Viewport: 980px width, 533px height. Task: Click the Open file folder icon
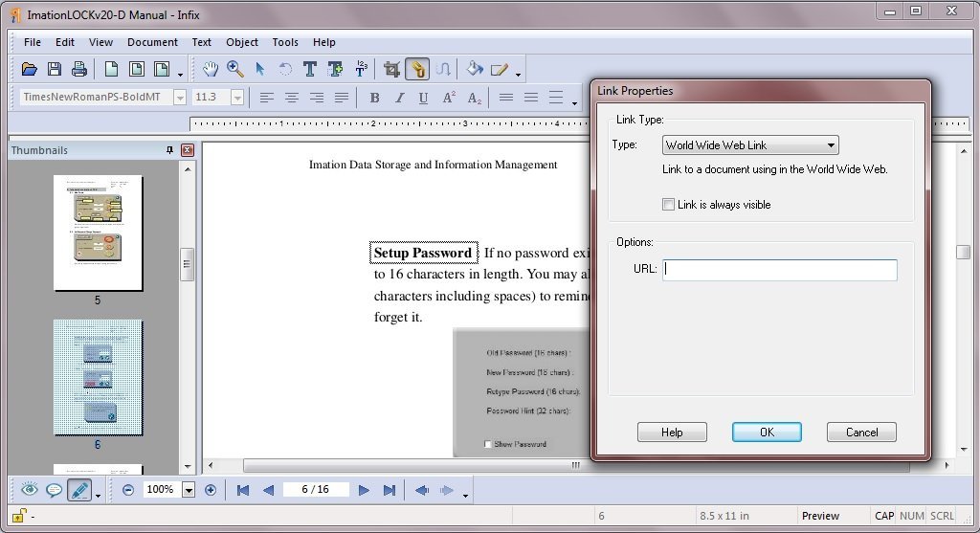(x=30, y=69)
